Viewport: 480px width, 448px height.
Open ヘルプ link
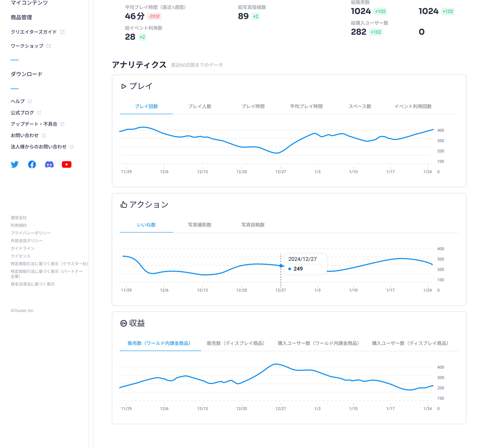[x=18, y=101]
